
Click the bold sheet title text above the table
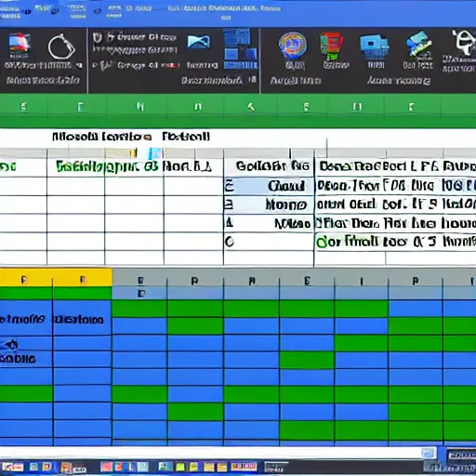[131, 137]
